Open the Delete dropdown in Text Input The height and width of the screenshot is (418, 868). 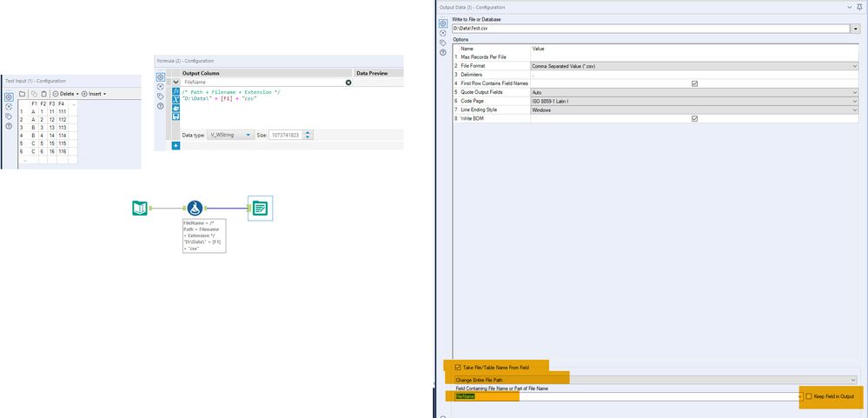(66, 94)
